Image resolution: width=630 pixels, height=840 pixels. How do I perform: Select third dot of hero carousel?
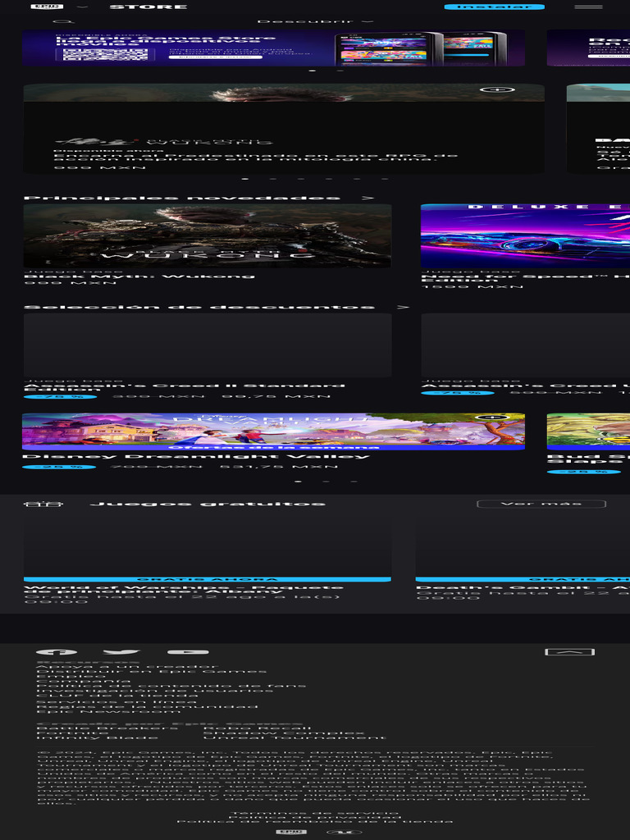pyautogui.click(x=300, y=178)
